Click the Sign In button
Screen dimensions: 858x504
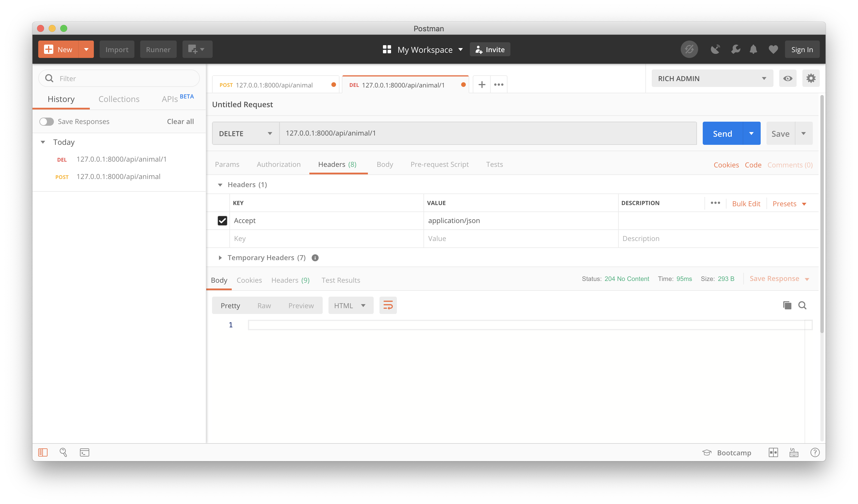click(x=802, y=49)
